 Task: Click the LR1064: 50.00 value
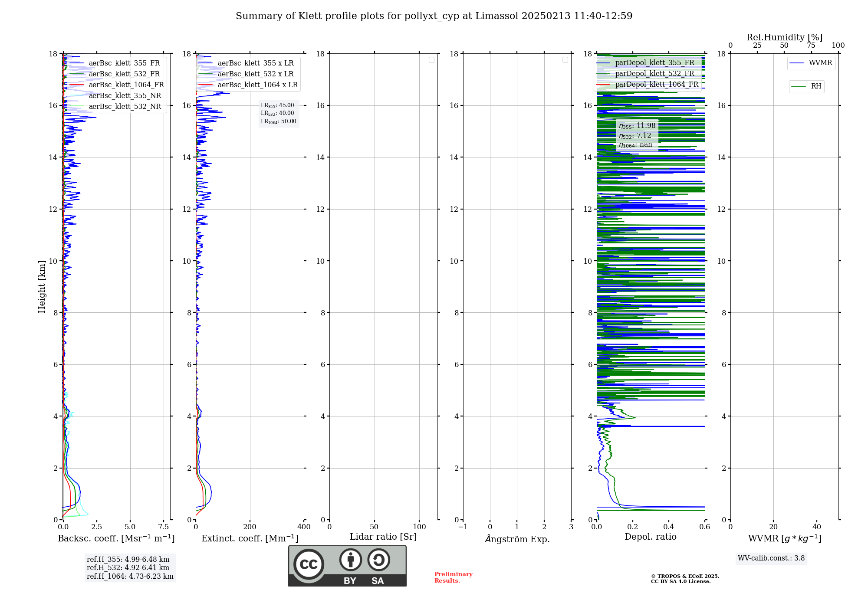(x=279, y=121)
